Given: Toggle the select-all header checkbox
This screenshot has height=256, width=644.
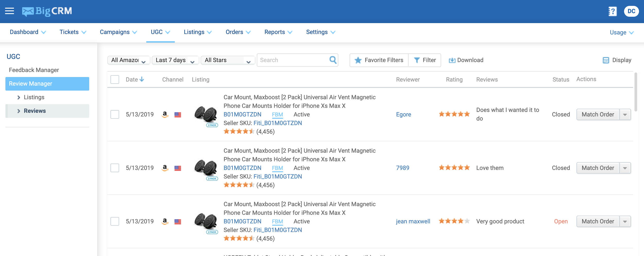Looking at the screenshot, I should [115, 79].
